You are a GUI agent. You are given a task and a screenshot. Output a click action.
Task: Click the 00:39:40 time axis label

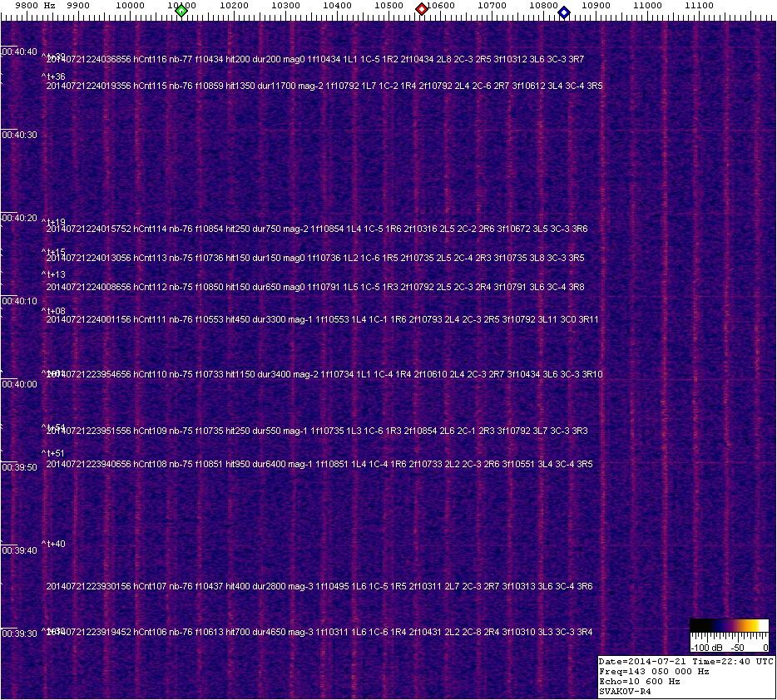pos(19,550)
